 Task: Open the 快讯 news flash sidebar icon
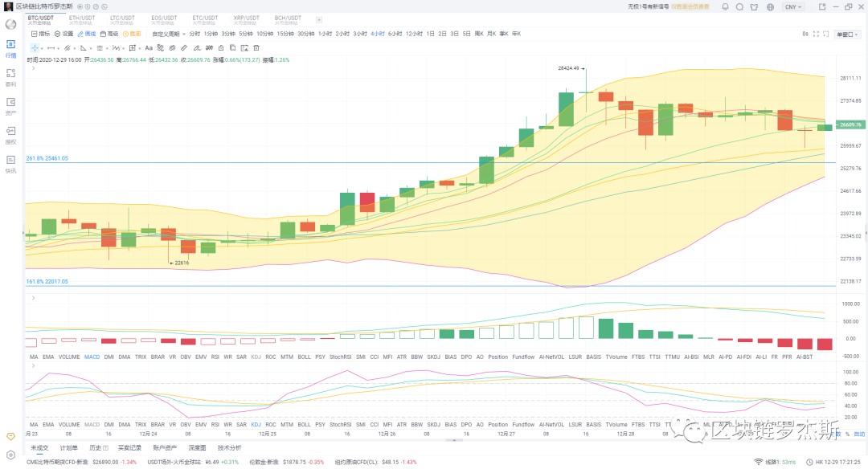10,164
